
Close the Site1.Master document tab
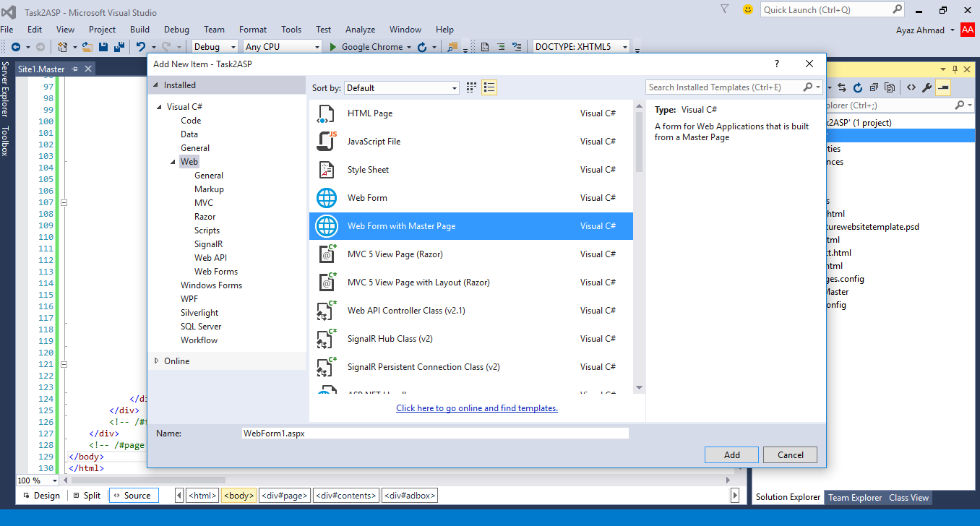click(x=88, y=69)
